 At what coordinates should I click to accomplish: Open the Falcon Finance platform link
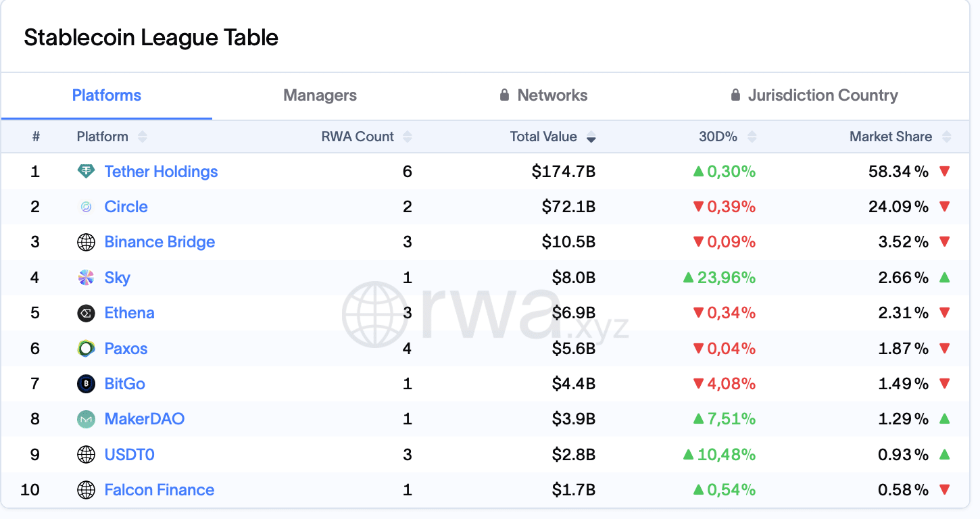tap(159, 490)
